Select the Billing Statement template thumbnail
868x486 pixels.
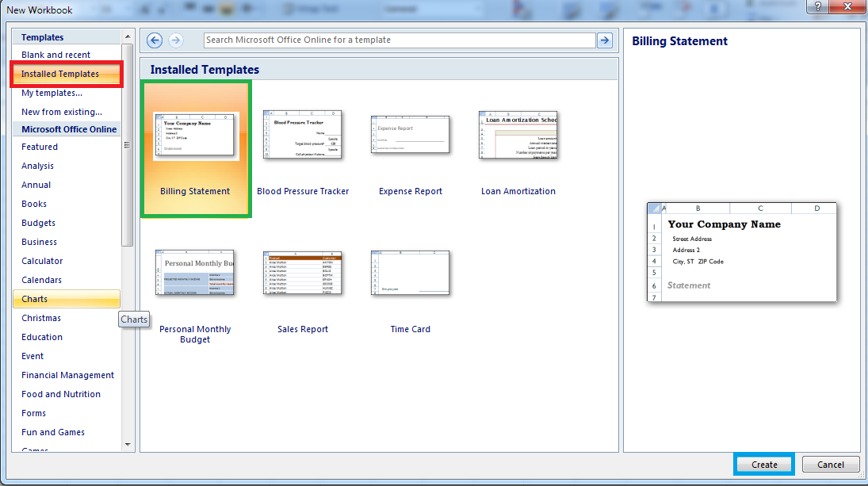click(x=196, y=136)
